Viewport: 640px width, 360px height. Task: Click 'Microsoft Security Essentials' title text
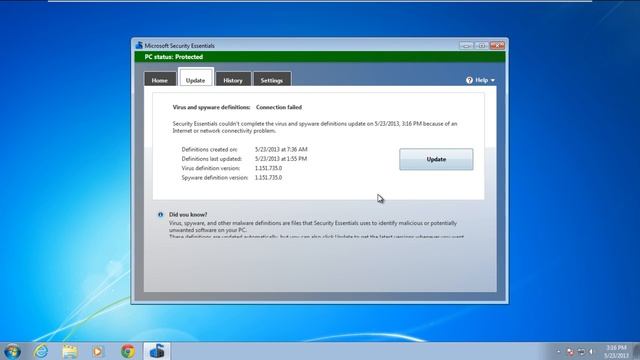click(179, 46)
